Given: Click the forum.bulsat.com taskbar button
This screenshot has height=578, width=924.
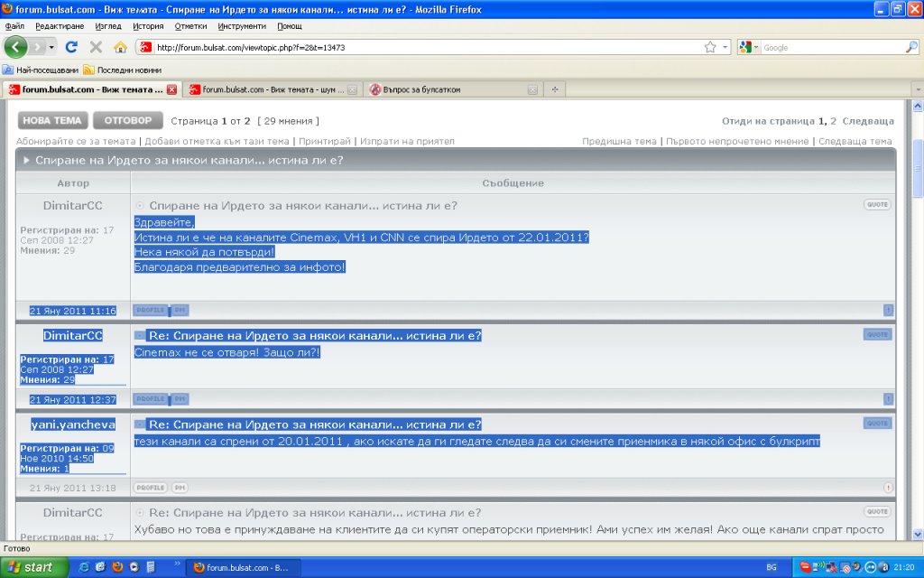Looking at the screenshot, I should pos(243,567).
